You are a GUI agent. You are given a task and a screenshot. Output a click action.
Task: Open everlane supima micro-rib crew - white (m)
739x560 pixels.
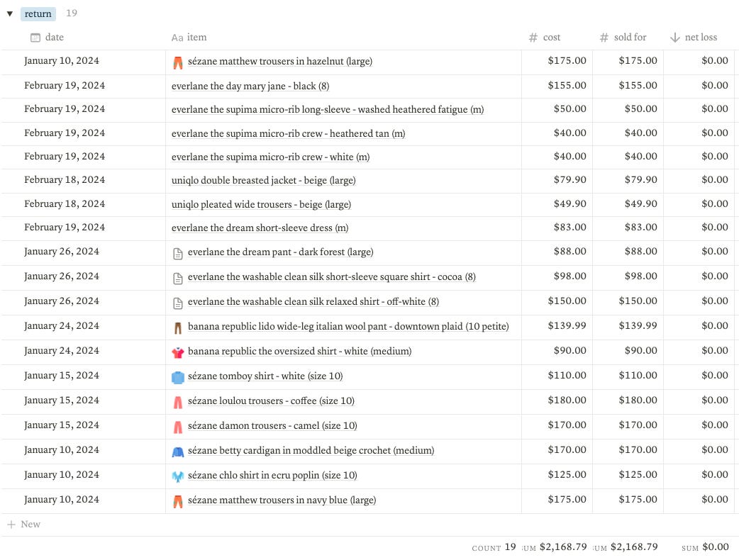(x=270, y=157)
